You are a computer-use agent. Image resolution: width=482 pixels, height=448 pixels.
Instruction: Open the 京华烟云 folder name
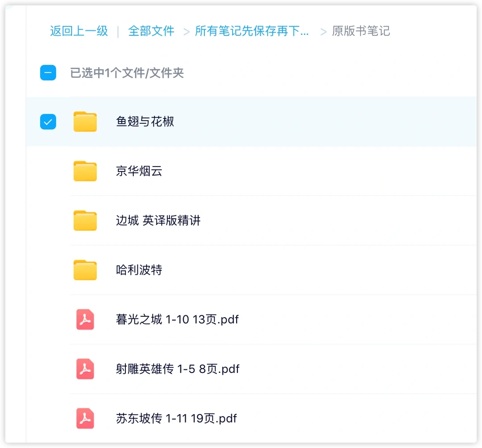click(139, 171)
